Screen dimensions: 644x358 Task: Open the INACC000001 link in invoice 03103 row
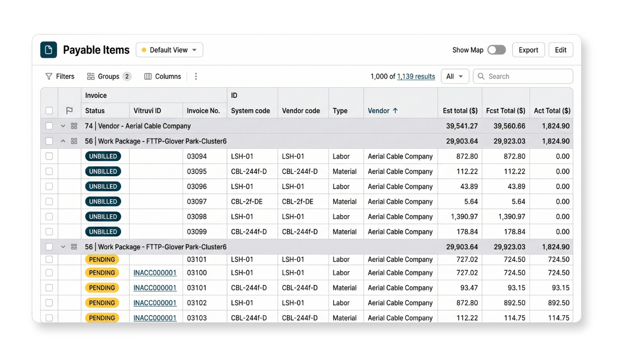coord(155,318)
